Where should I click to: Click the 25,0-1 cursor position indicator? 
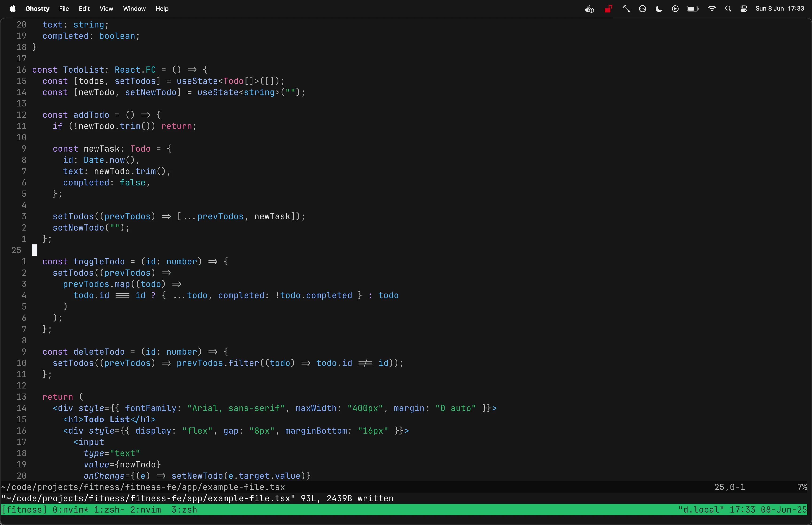(x=730, y=487)
